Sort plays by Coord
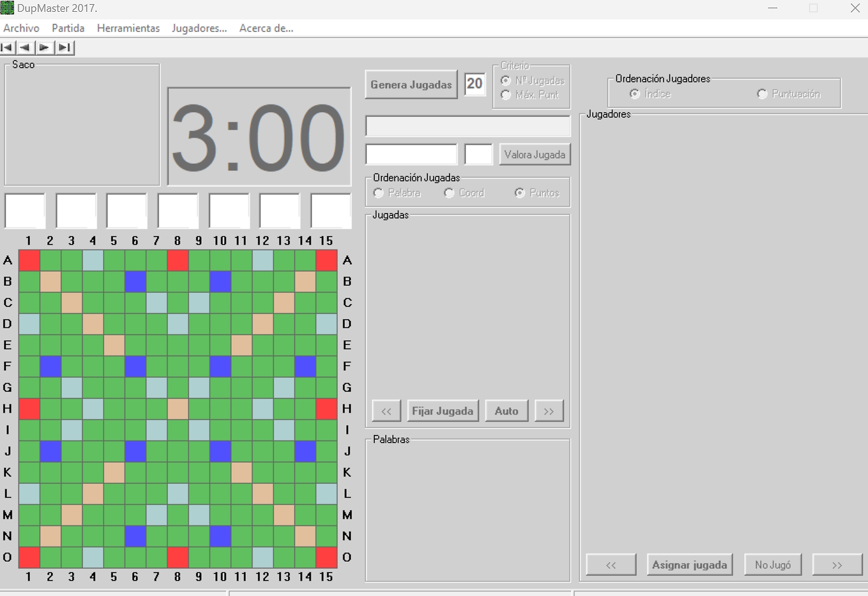Image resolution: width=868 pixels, height=596 pixels. (x=449, y=193)
